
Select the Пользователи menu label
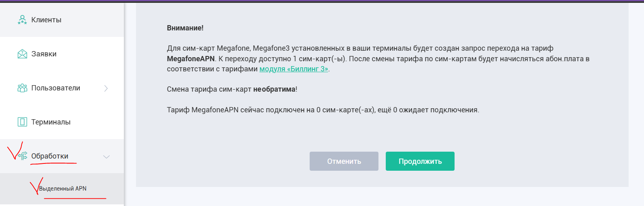pyautogui.click(x=55, y=88)
